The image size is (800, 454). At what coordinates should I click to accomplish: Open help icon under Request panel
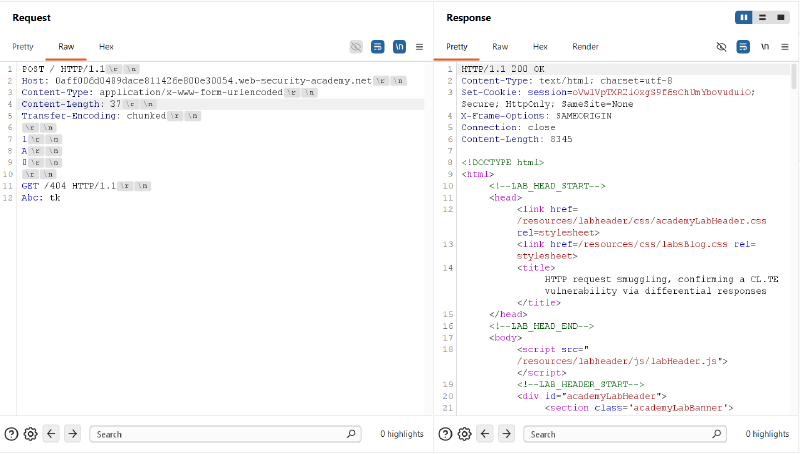(x=11, y=434)
